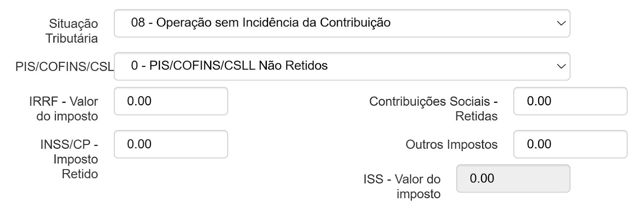Place cursor on Contribuições Sociais 0.00 value
644x205 pixels.
pyautogui.click(x=539, y=101)
